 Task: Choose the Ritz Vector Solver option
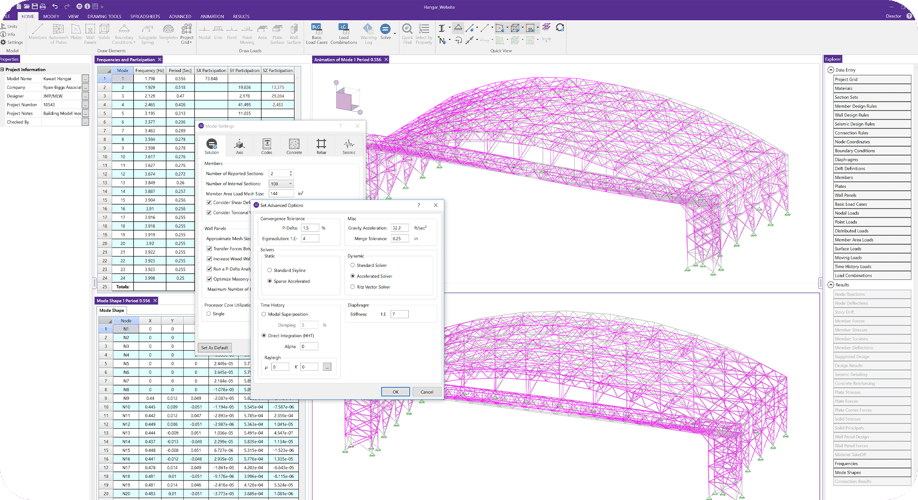tap(351, 286)
